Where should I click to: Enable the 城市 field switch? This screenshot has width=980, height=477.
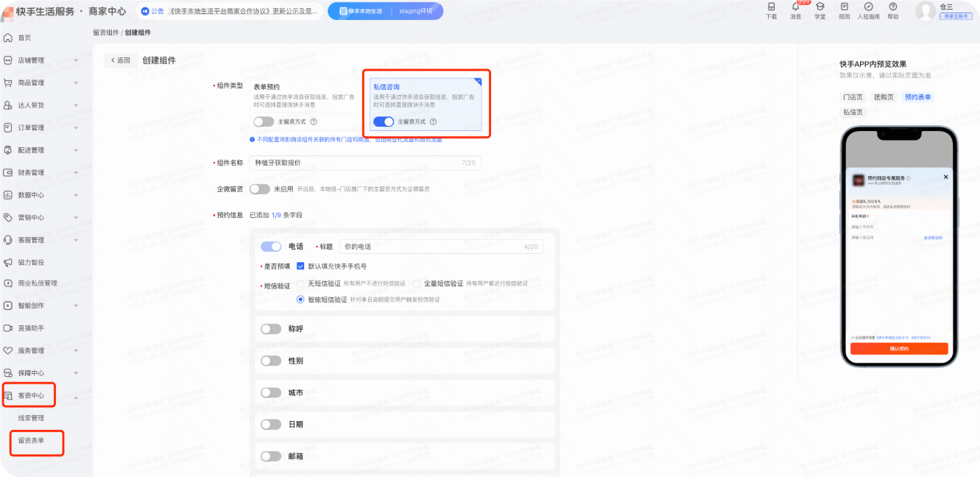(x=271, y=392)
